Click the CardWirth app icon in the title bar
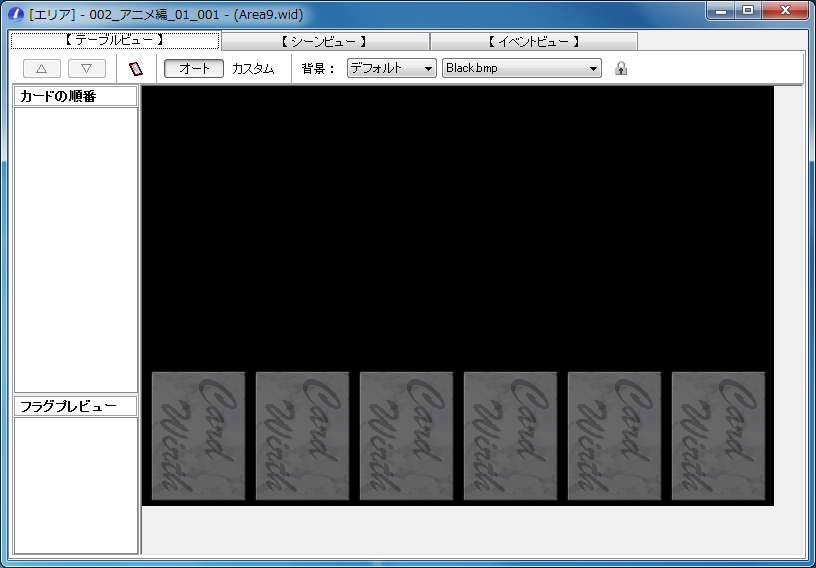 point(17,15)
